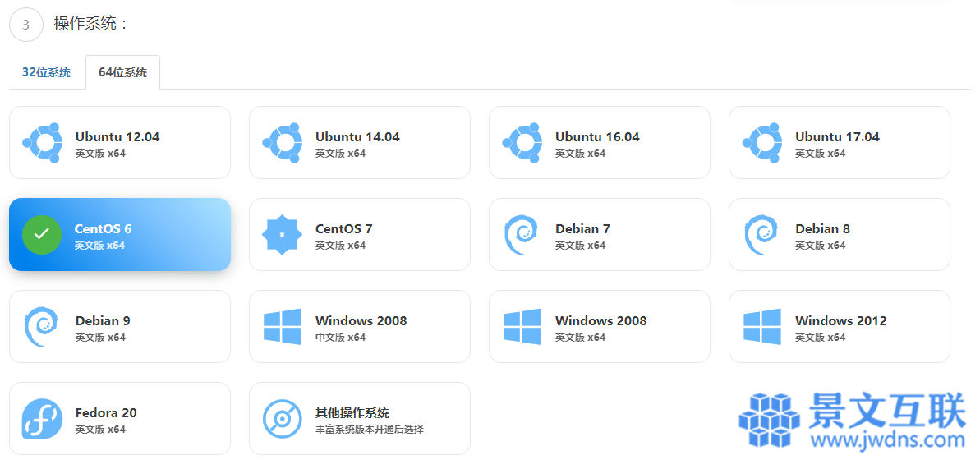Pick the Debian 7 label text
The height and width of the screenshot is (469, 980).
(x=582, y=229)
